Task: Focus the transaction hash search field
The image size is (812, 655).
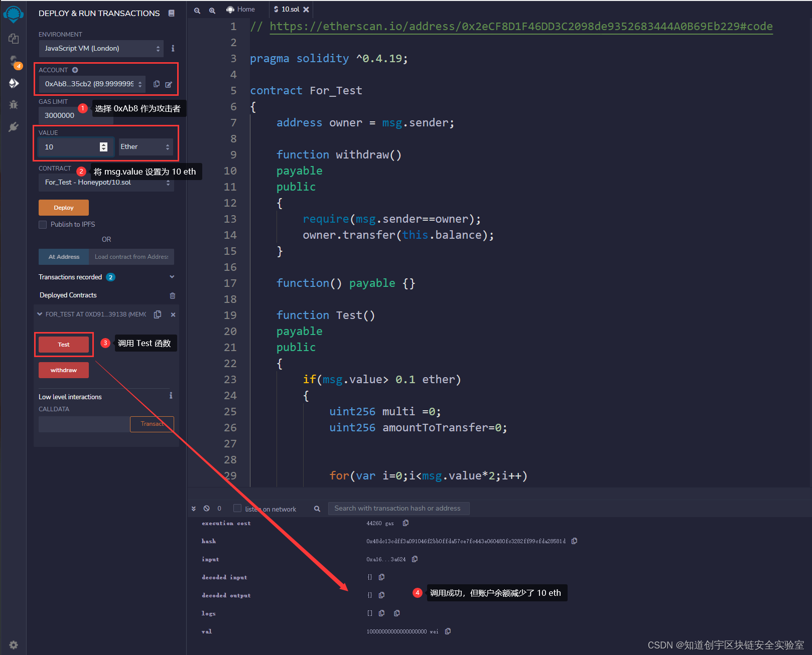Action: click(398, 509)
